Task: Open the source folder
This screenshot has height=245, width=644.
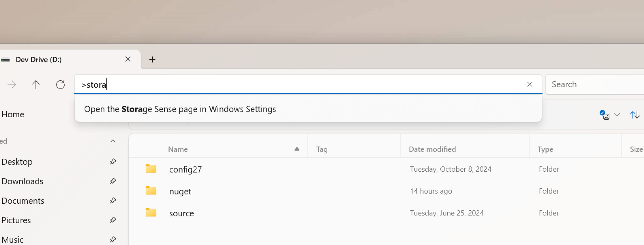Action: pyautogui.click(x=181, y=213)
